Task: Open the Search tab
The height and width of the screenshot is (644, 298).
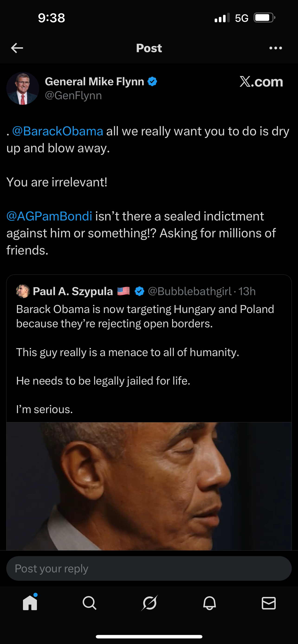Action: tap(89, 603)
